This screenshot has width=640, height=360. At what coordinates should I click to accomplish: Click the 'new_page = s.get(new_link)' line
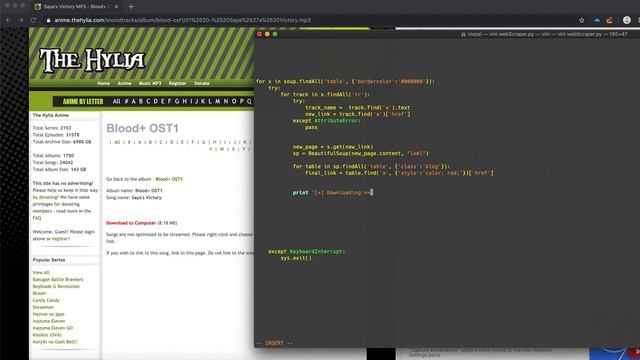point(333,147)
